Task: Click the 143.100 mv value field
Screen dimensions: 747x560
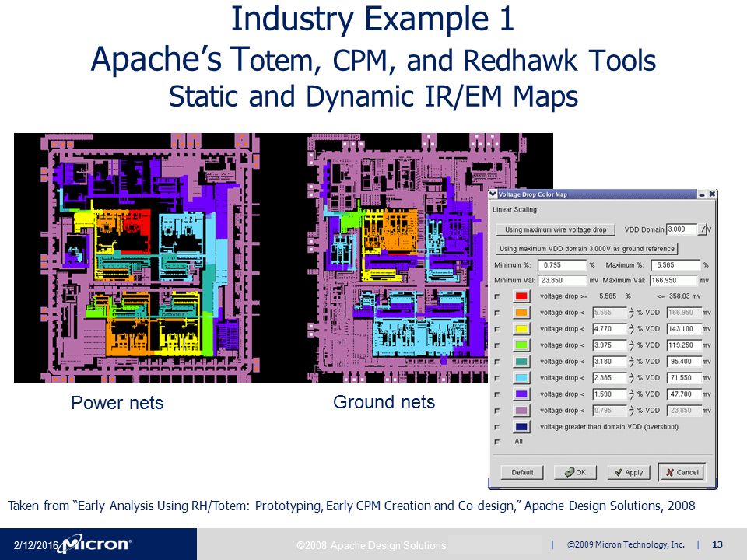Action: click(684, 328)
